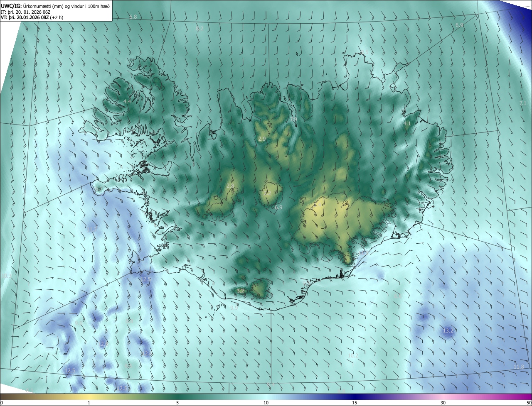Click the 0 tick on the colorbar
Screen dimensions: 532x406
2,403
